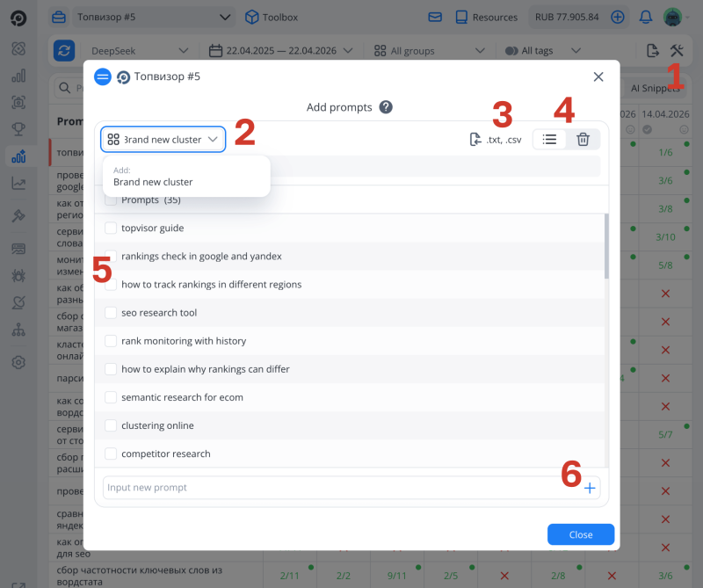Click the trash icon to delete prompts
Screen dimensions: 703x588
[x=583, y=138]
